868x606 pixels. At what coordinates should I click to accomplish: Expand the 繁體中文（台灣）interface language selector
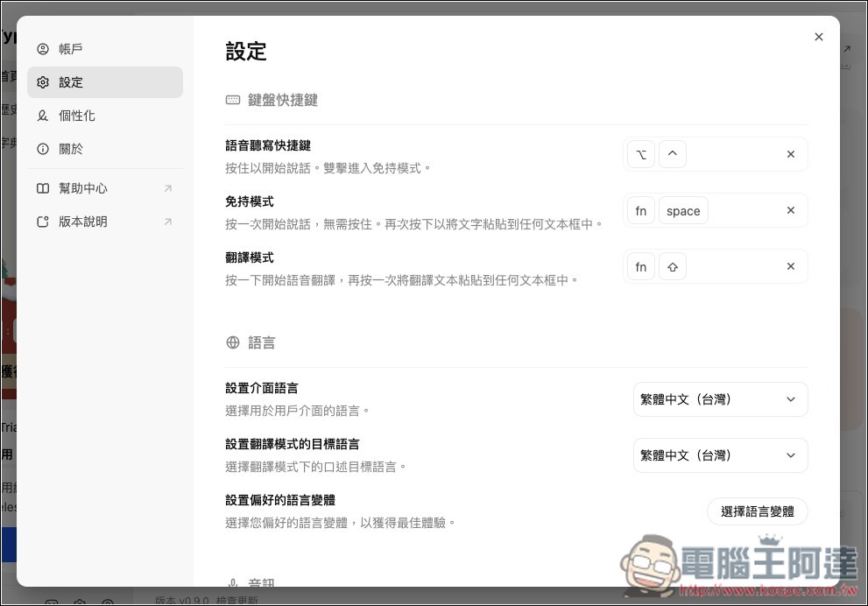(720, 399)
